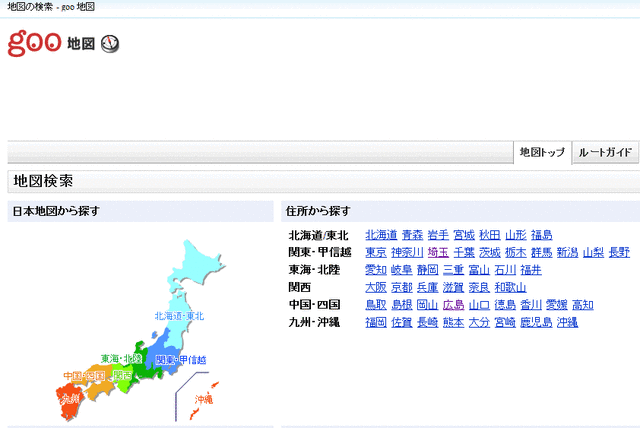Select the 秋田 link
Image resolution: width=640 pixels, height=428 pixels.
pos(490,235)
